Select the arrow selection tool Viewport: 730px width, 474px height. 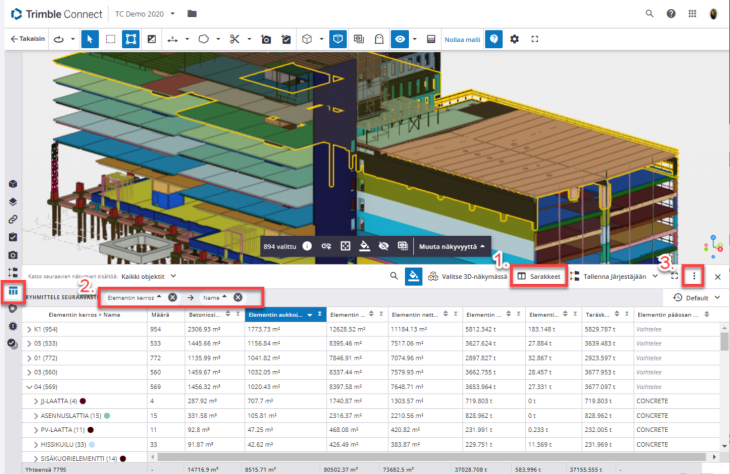[88, 39]
